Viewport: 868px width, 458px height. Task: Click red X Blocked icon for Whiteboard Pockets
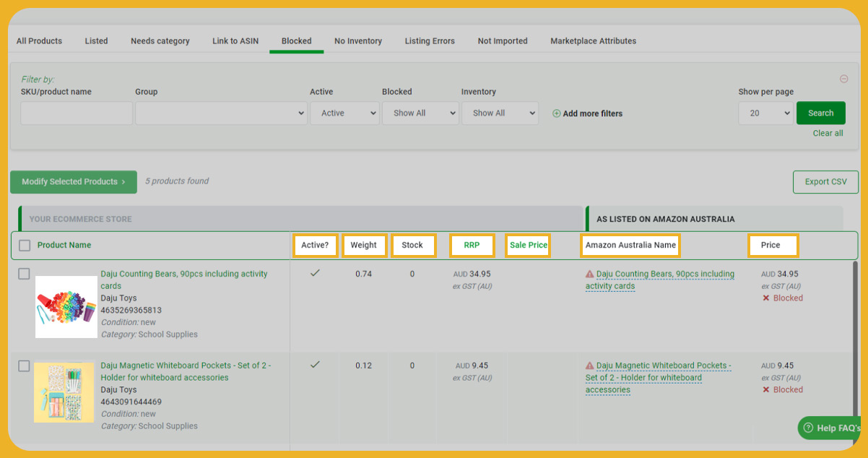(765, 390)
